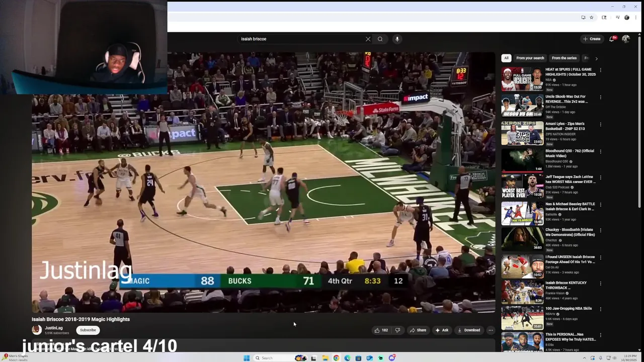This screenshot has height=362, width=644.
Task: Open options for Amani Lyles video
Action: (600, 124)
